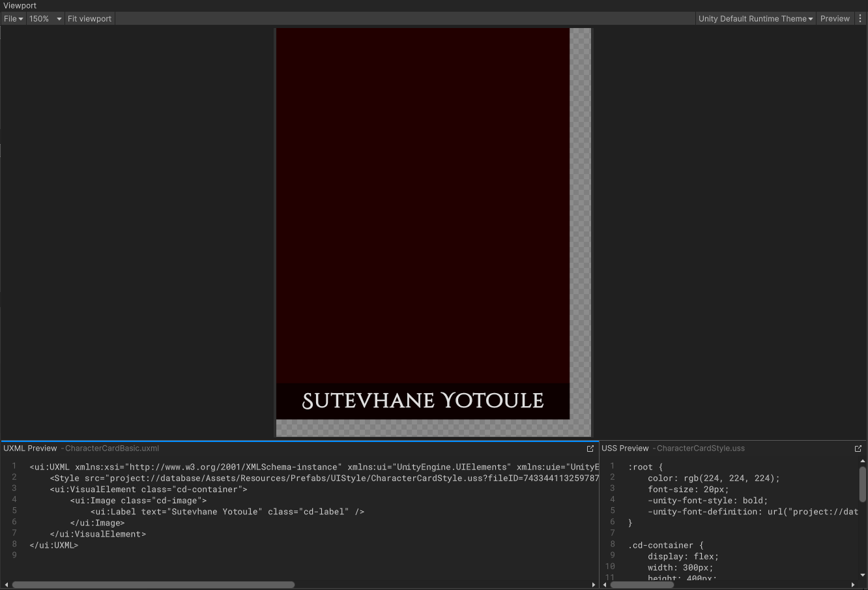This screenshot has width=868, height=590.
Task: Open the viewport toolbar three-dot options menu
Action: pyautogui.click(x=860, y=19)
